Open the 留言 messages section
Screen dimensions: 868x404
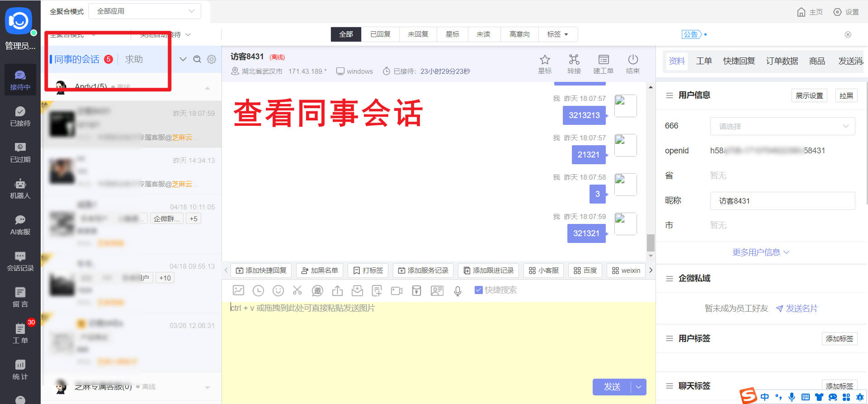(20, 297)
